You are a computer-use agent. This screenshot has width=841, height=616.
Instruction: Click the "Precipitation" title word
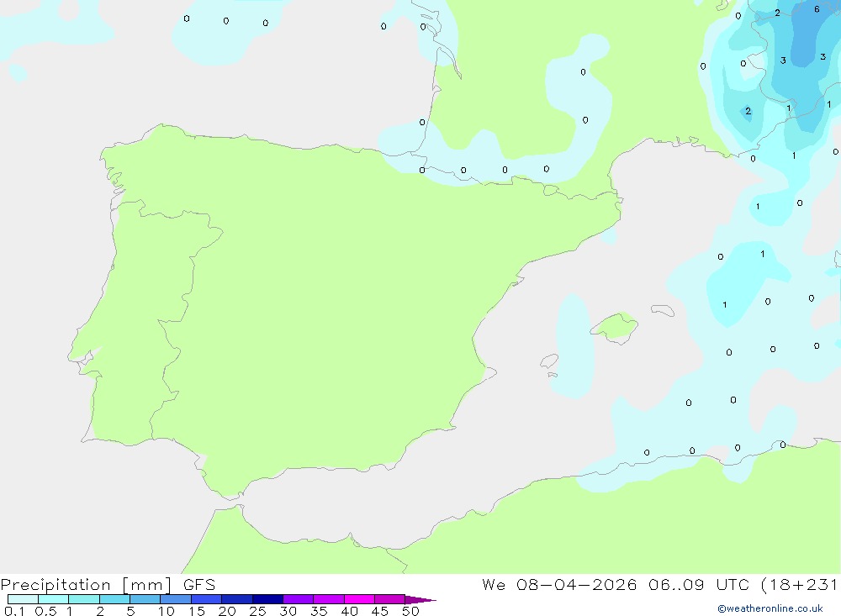56,585
